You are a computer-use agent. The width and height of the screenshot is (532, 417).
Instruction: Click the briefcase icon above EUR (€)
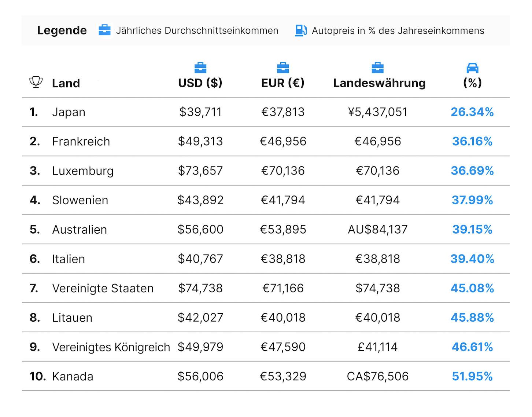[283, 68]
